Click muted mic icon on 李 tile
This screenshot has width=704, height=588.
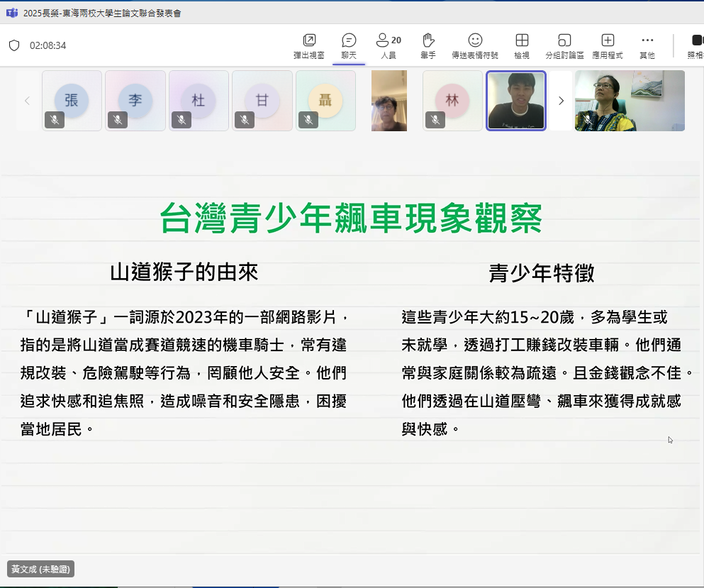tap(118, 120)
